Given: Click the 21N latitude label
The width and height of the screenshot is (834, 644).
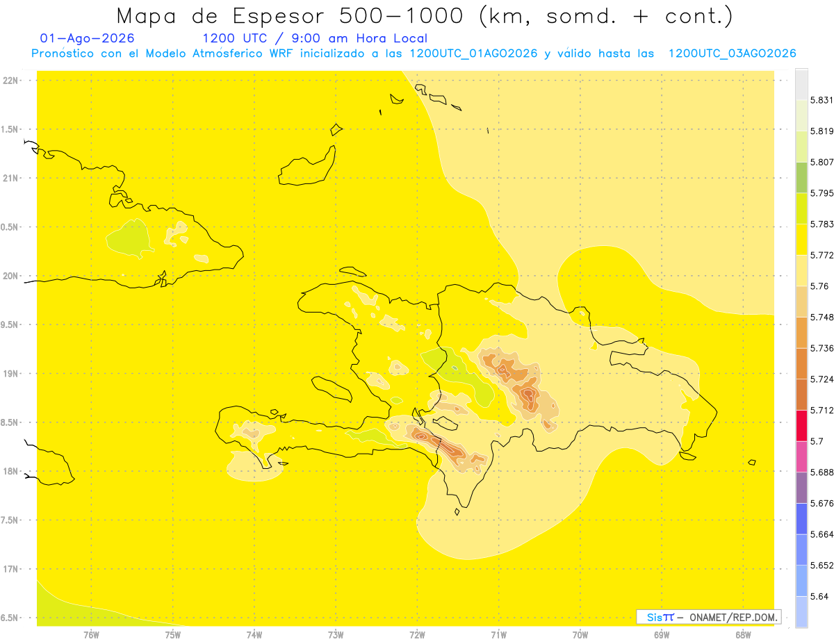Looking at the screenshot, I should pyautogui.click(x=10, y=179).
